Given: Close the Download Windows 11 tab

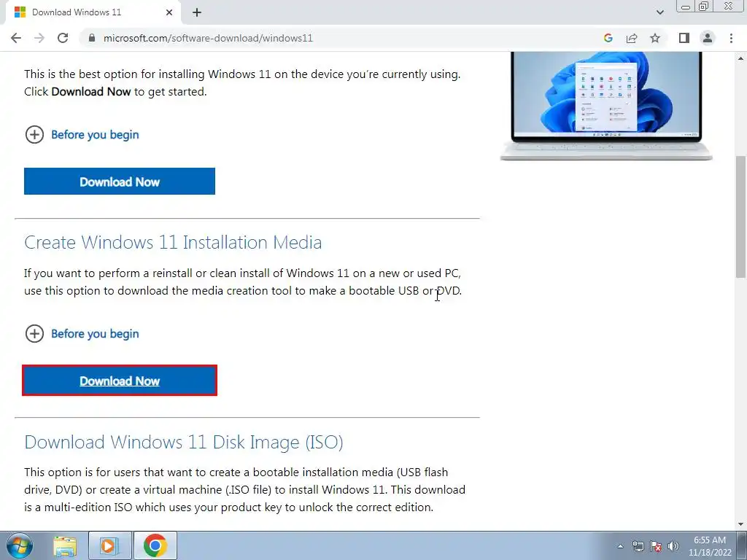Looking at the screenshot, I should point(169,12).
